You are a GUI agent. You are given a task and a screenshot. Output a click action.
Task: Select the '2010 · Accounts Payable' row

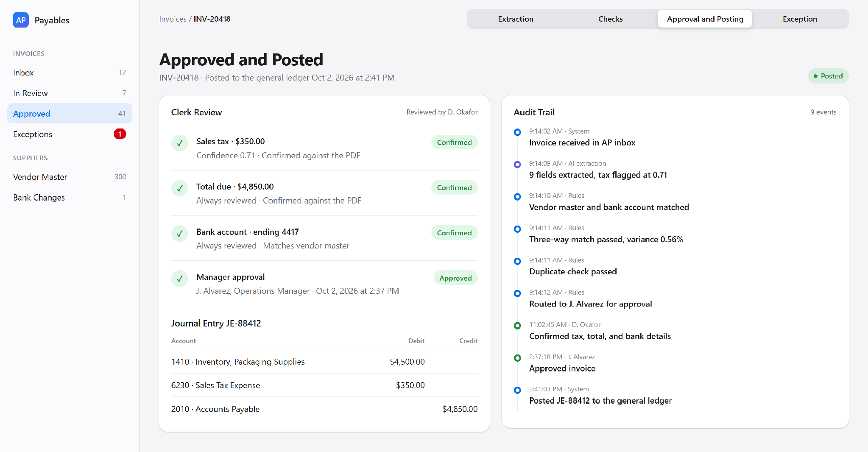324,409
